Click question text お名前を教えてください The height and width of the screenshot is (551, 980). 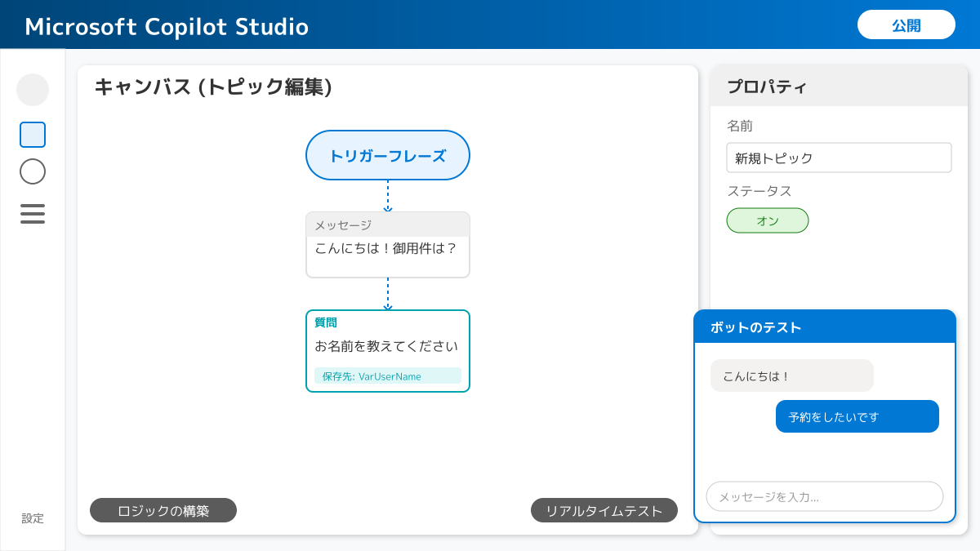[x=386, y=346]
